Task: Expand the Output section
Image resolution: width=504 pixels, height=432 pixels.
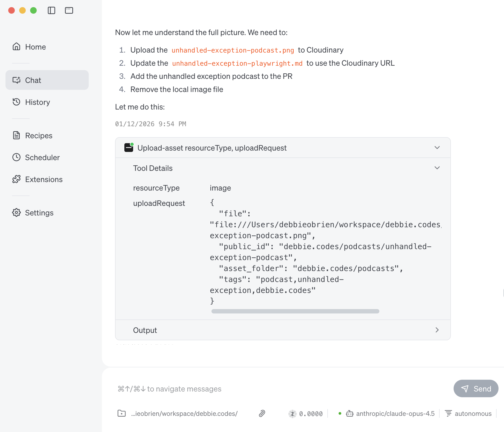Action: (437, 330)
